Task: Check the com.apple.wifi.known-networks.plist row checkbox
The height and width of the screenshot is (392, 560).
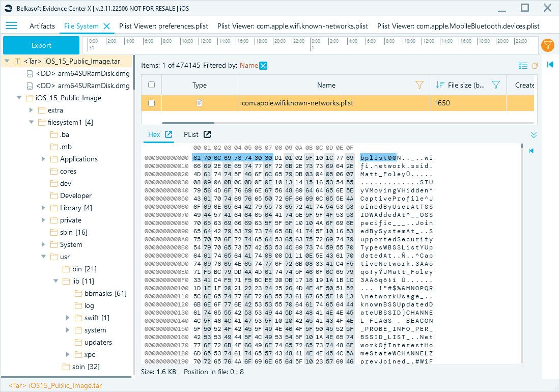Action: (151, 103)
